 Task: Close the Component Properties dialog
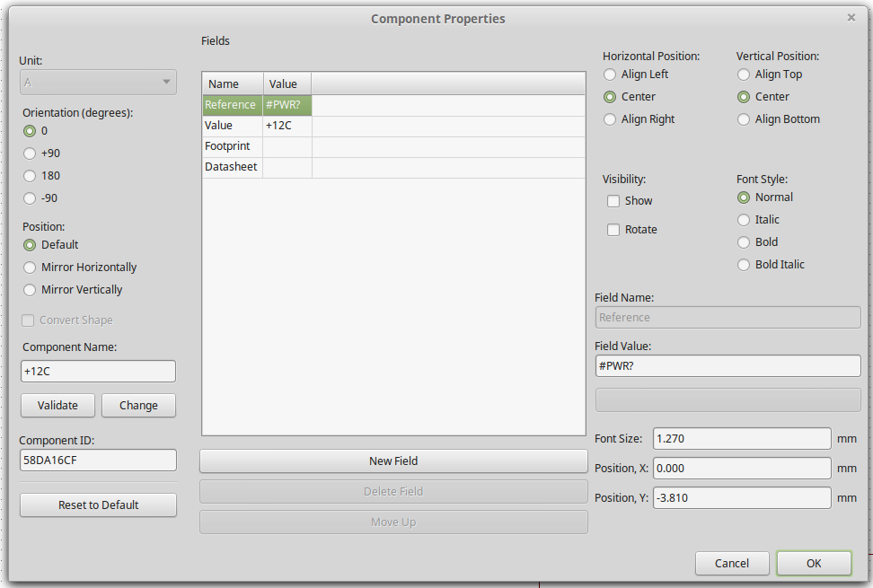click(x=851, y=18)
